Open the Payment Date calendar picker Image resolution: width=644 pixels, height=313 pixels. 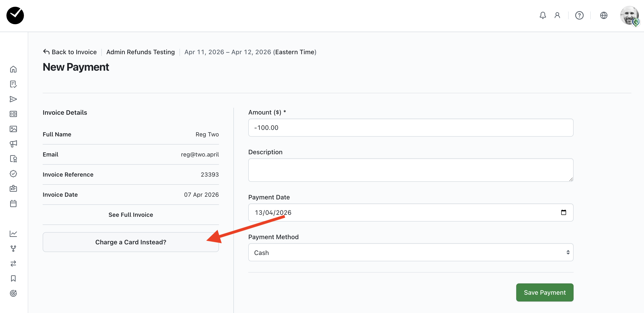click(563, 213)
